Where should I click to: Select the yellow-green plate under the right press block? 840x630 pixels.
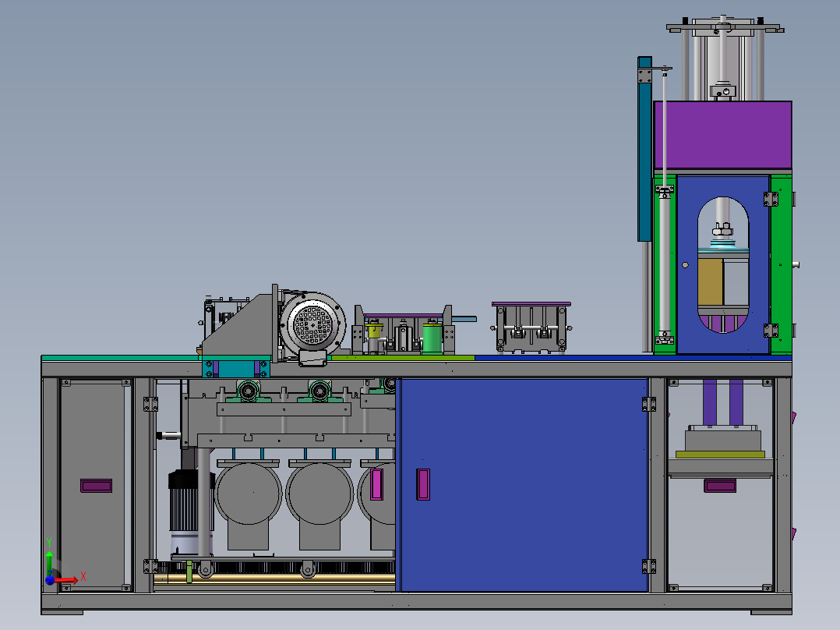720,454
